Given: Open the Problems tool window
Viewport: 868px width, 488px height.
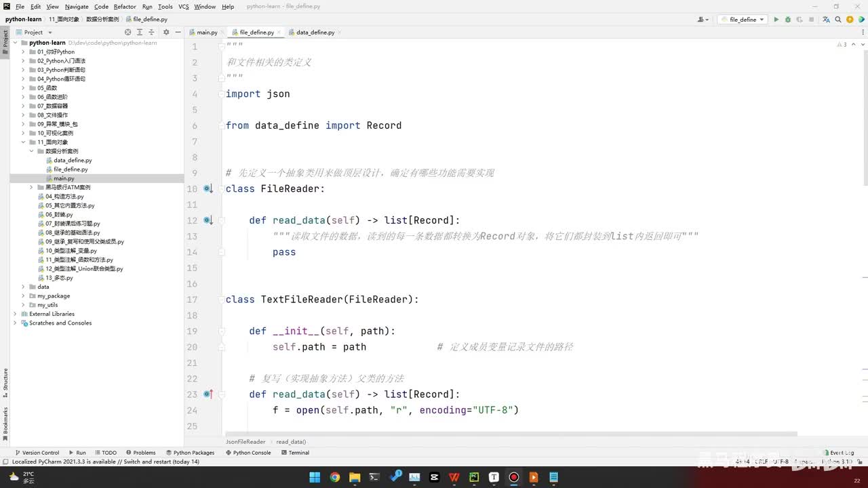Looking at the screenshot, I should click(x=140, y=452).
